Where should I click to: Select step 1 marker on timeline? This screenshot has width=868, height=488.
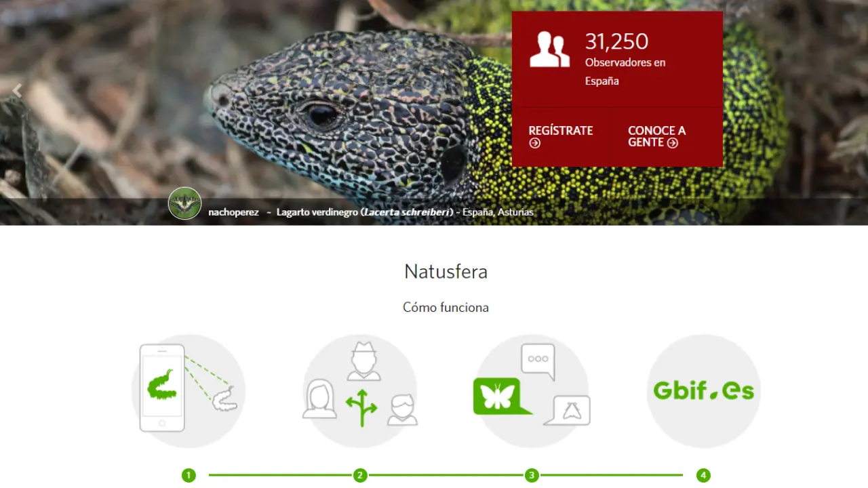[189, 475]
